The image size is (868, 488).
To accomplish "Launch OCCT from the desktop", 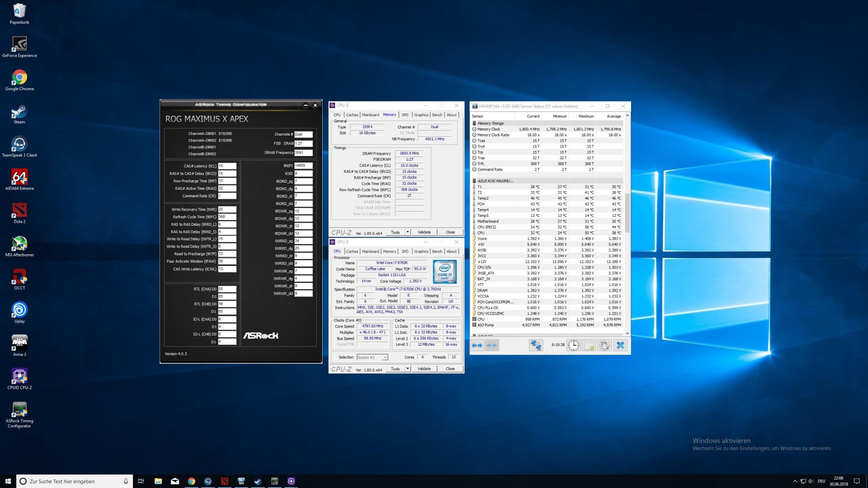I will pyautogui.click(x=19, y=277).
